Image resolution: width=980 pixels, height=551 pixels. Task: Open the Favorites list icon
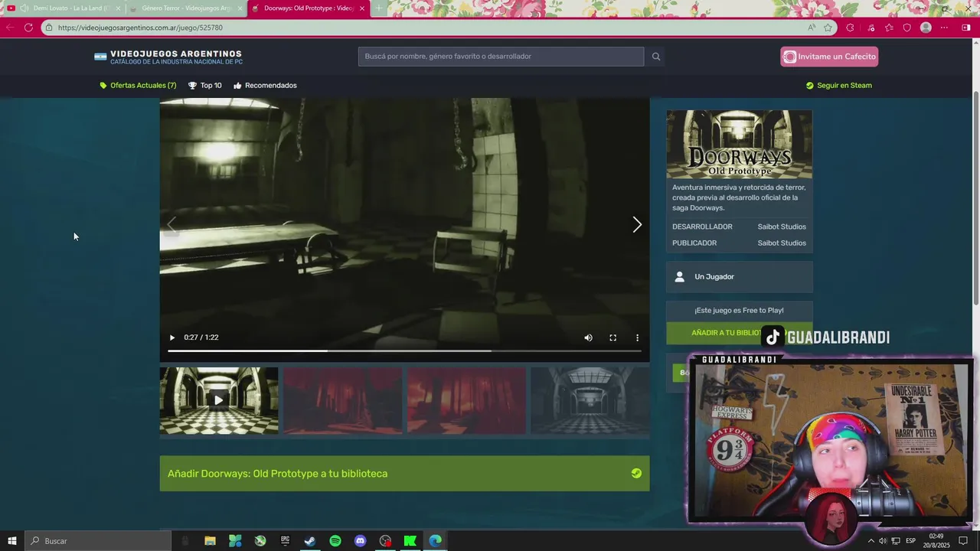889,28
